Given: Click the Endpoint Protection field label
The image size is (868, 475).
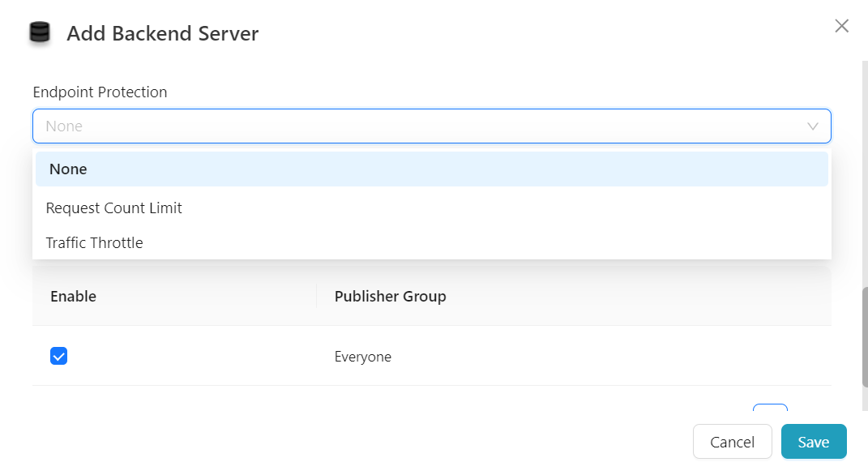Looking at the screenshot, I should 100,92.
